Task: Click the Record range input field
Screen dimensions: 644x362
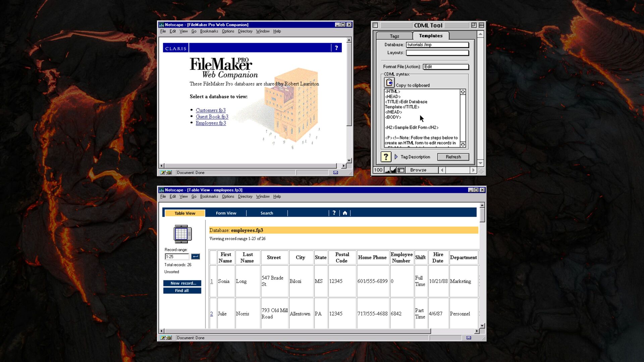Action: 177,257
